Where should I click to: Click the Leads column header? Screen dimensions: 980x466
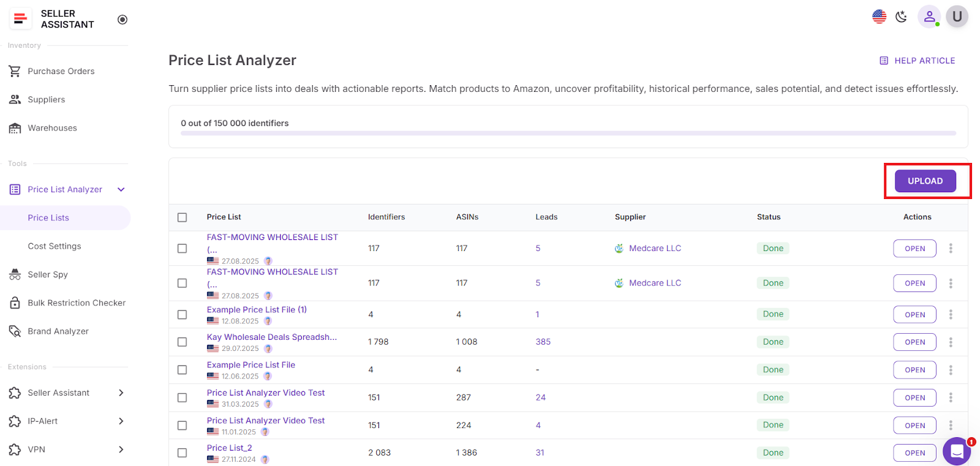pyautogui.click(x=546, y=217)
